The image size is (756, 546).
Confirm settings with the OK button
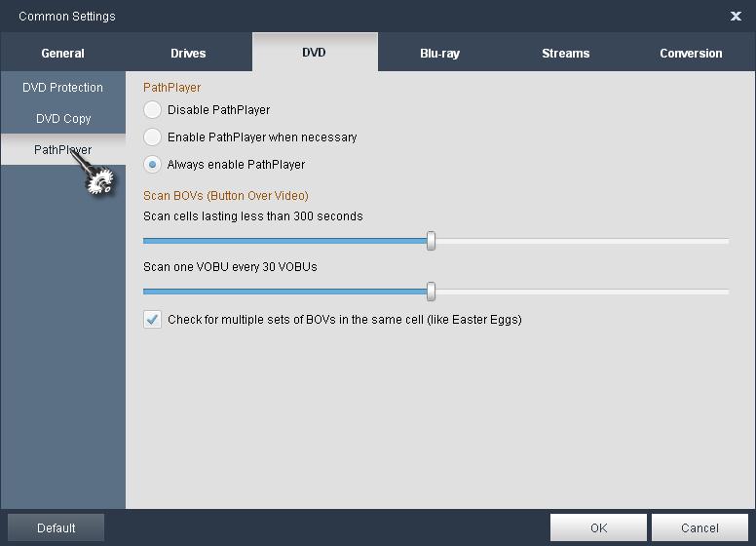(598, 527)
